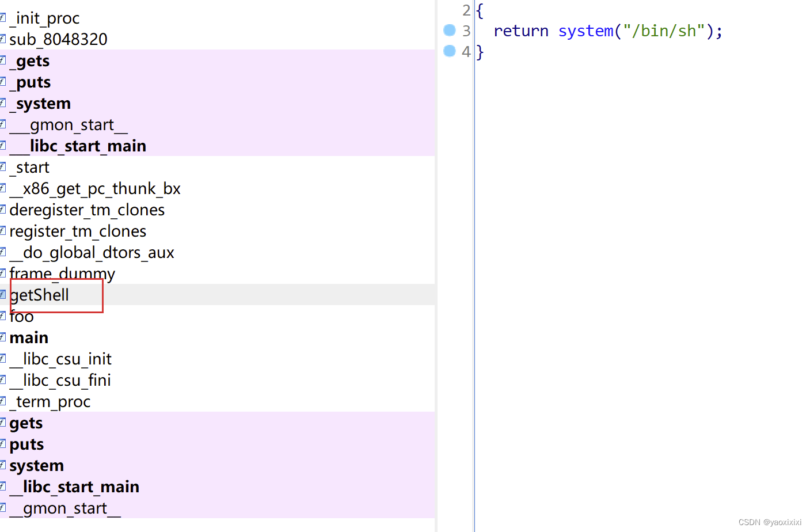Select __libc_csu_fini function
The height and width of the screenshot is (532, 810).
60,380
